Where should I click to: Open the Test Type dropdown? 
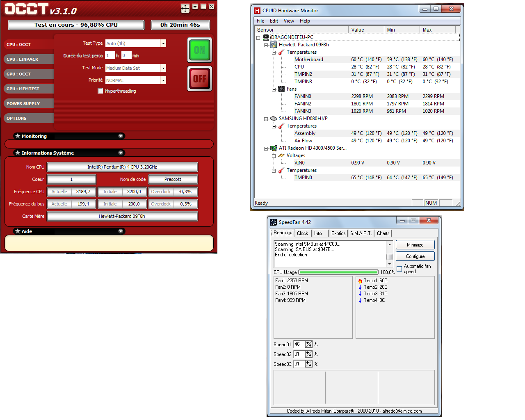pyautogui.click(x=163, y=43)
